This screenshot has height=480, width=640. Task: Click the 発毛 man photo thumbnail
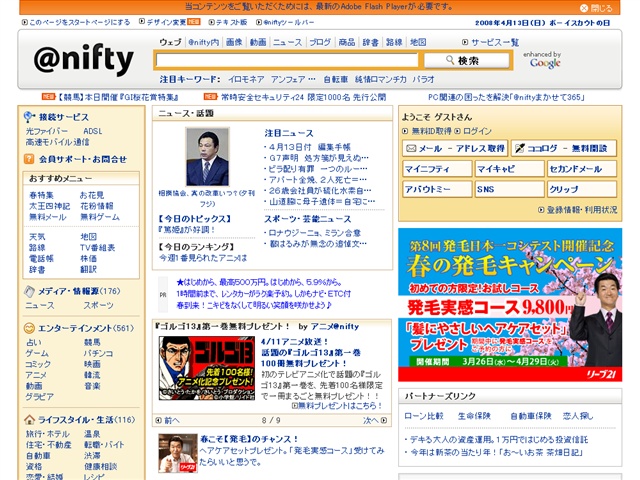[x=178, y=453]
